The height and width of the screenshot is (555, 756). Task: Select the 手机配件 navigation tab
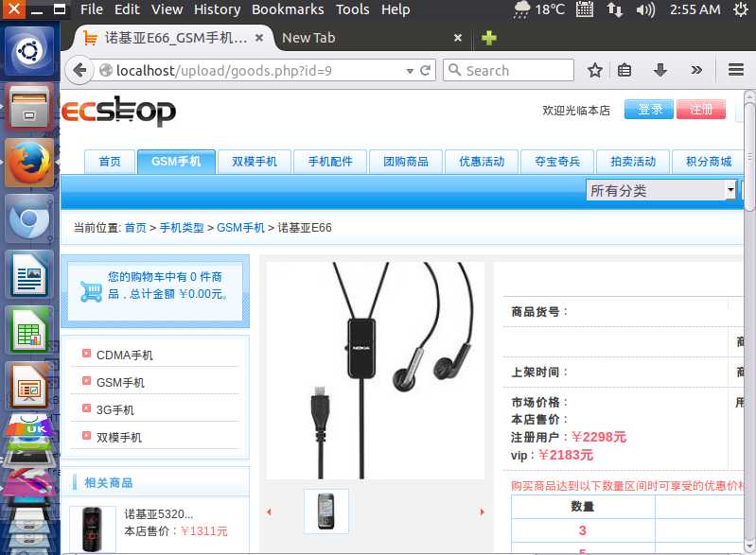pos(330,162)
